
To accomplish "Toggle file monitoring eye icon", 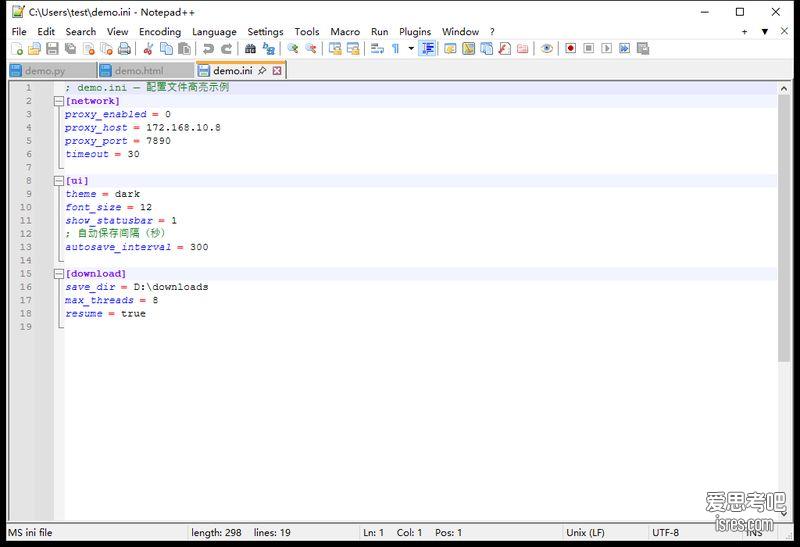I will (x=546, y=49).
